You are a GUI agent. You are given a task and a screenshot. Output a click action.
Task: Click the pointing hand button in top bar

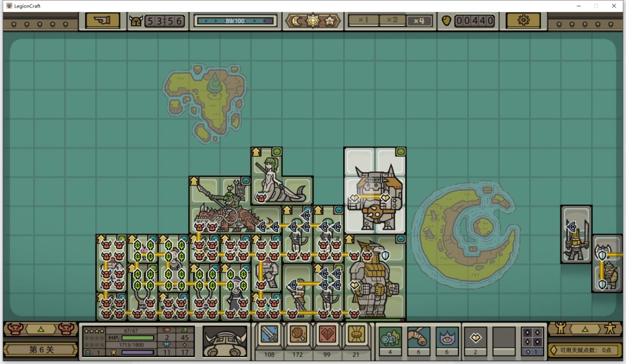[x=102, y=20]
